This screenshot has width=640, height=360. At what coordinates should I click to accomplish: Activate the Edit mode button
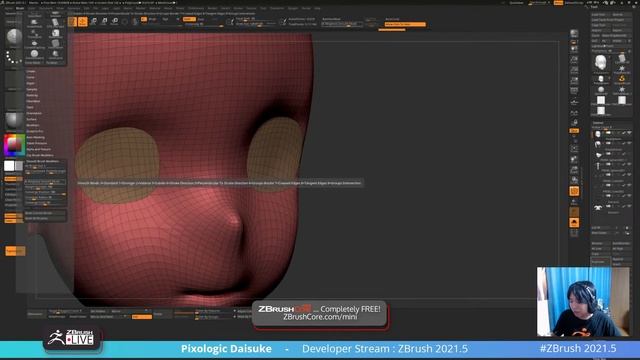pos(72,22)
